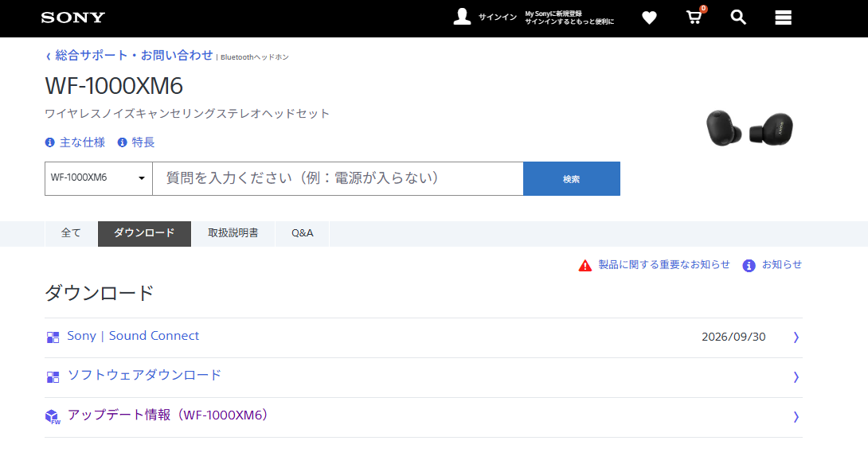
Task: Open the アップデート情報（WF-1000XM6） link
Action: click(x=168, y=415)
